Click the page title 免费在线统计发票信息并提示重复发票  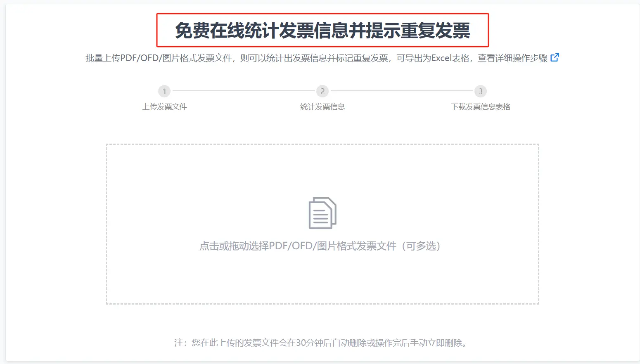pos(322,31)
